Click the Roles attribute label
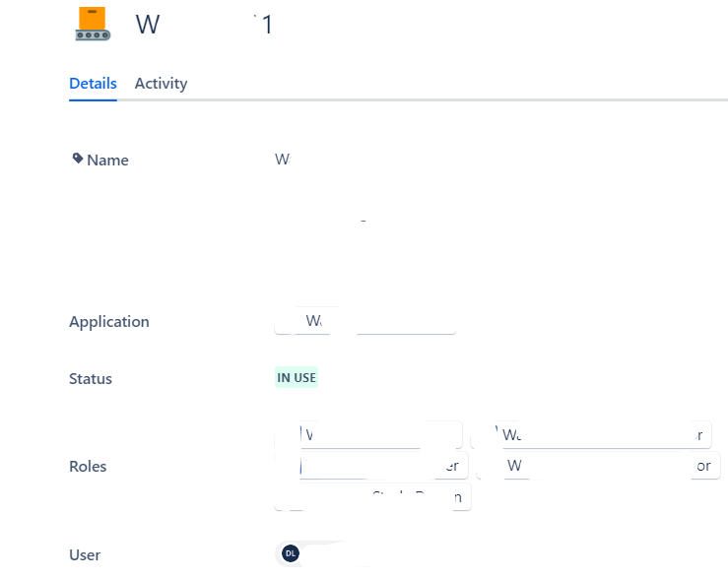The image size is (728, 579). (88, 467)
